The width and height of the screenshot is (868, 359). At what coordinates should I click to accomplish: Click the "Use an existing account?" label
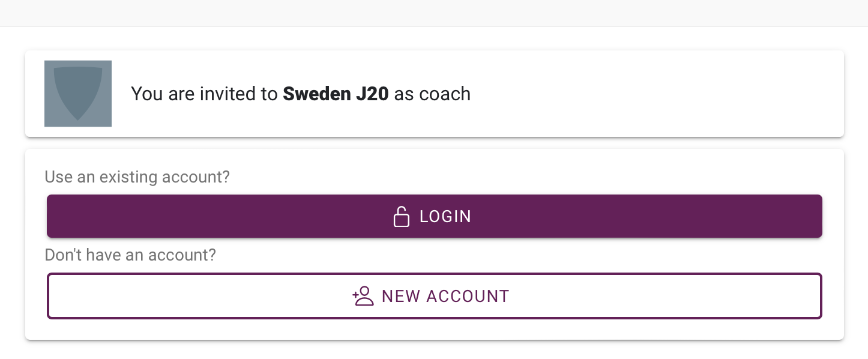click(137, 177)
